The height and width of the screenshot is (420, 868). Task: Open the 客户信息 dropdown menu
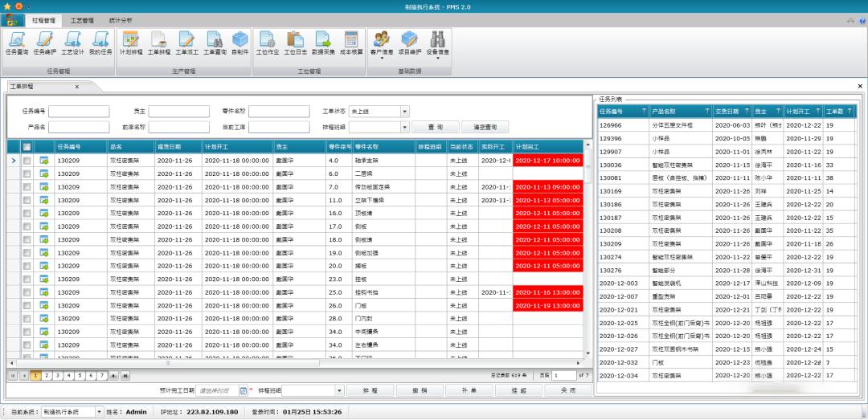click(381, 43)
